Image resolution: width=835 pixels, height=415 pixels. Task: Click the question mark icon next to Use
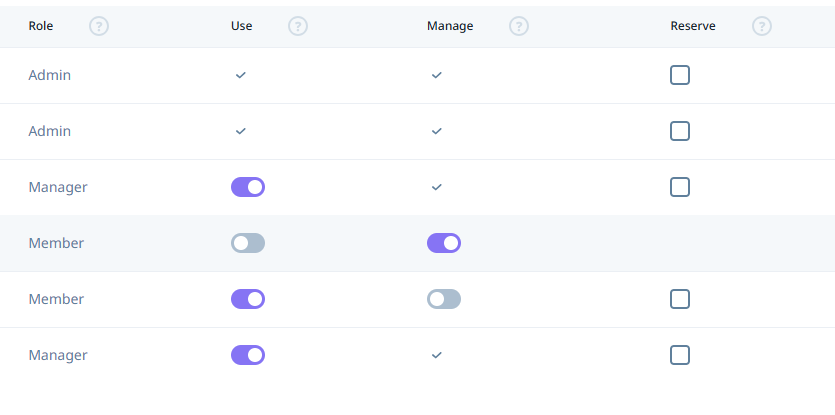tap(298, 26)
